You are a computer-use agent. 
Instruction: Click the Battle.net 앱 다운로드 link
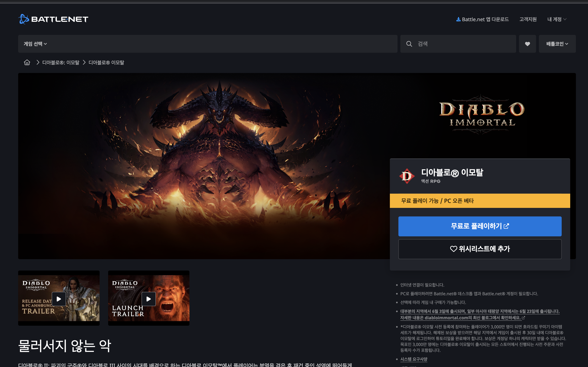click(x=485, y=19)
